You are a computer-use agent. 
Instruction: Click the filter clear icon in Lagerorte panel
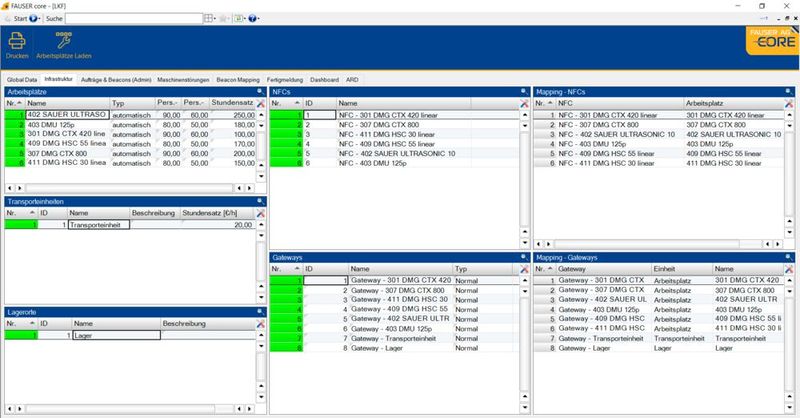coord(260,324)
